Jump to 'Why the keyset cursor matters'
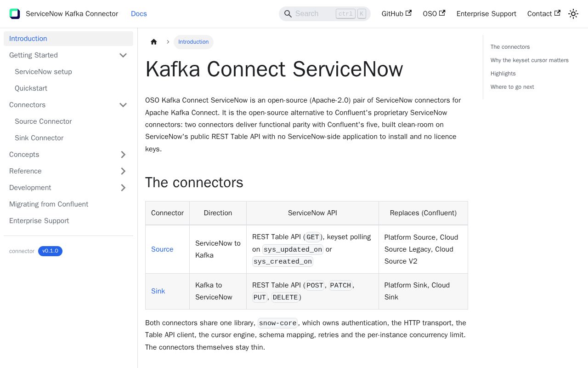Viewport: 588px width, 368px height. [530, 60]
